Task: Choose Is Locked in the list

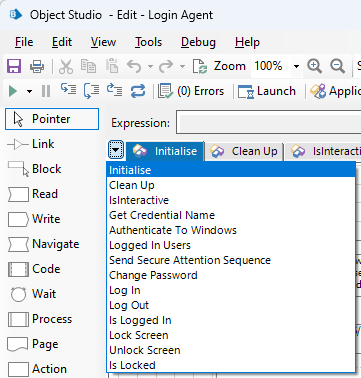Action: coord(231,365)
